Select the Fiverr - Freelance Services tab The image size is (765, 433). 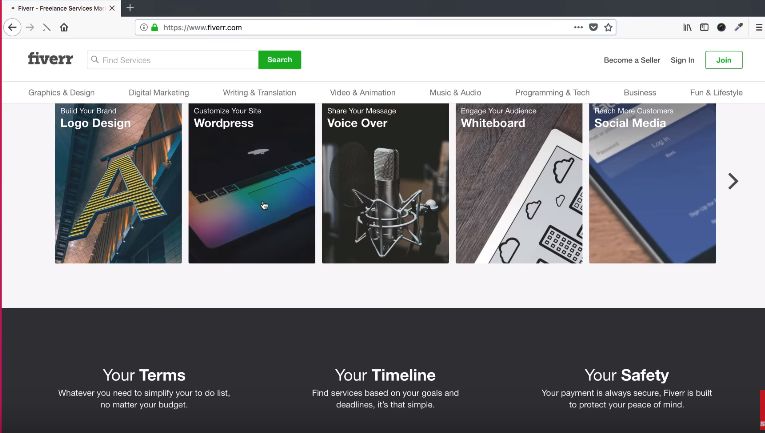pos(60,8)
